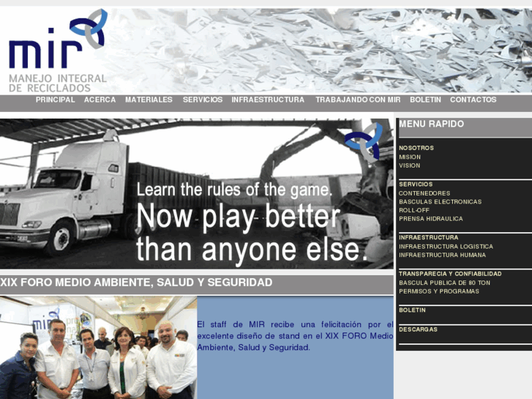The width and height of the screenshot is (532, 399).
Task: Click XIX FORO MEDIO AMBIENTE heading
Action: (136, 283)
